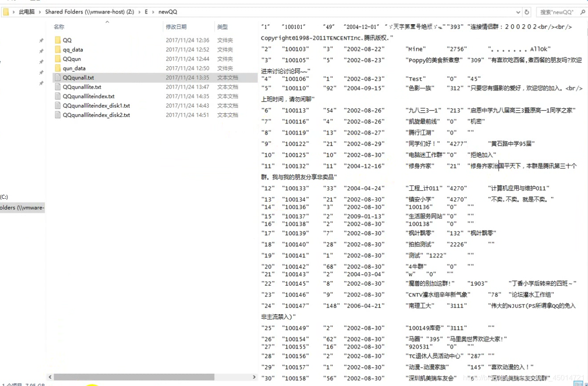This screenshot has height=386, width=588.
Task: Click the QQqunalllite.txt file icon
Action: pos(57,87)
